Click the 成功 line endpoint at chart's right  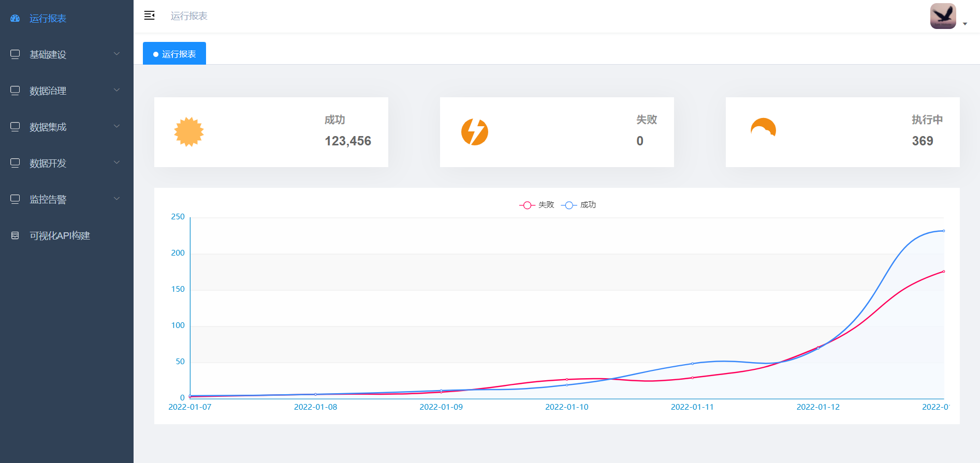point(944,231)
